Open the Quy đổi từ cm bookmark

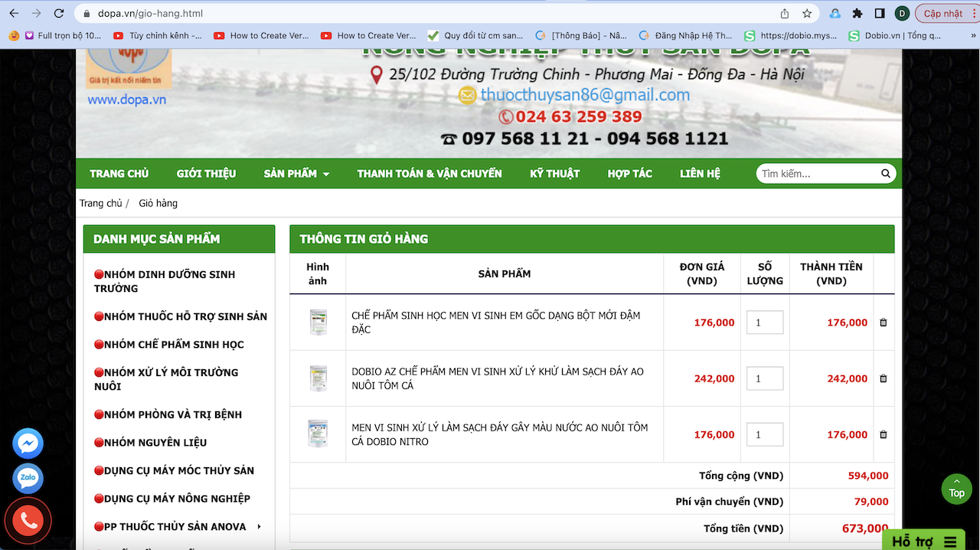475,35
